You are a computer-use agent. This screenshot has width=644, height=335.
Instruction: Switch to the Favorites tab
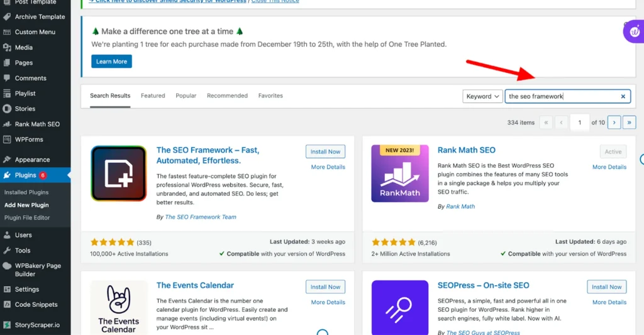tap(270, 96)
